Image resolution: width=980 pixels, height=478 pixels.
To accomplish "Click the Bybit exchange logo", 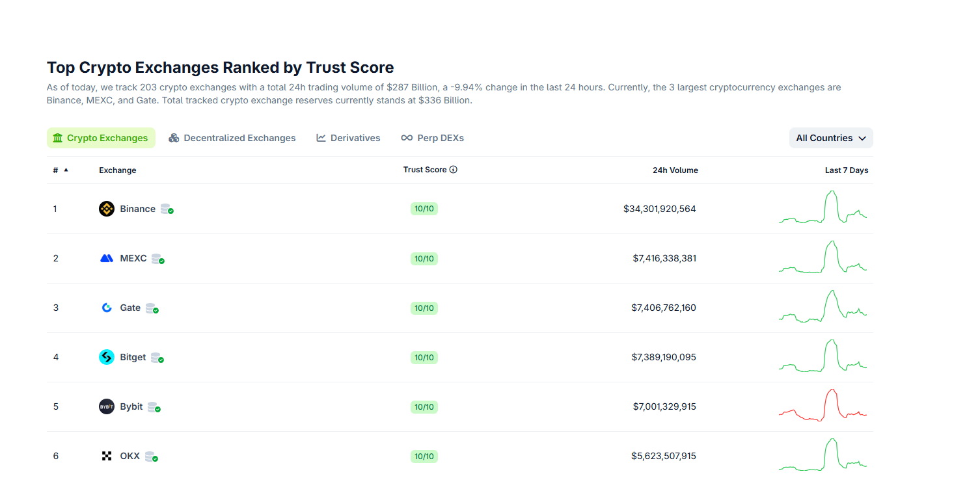I will click(106, 406).
